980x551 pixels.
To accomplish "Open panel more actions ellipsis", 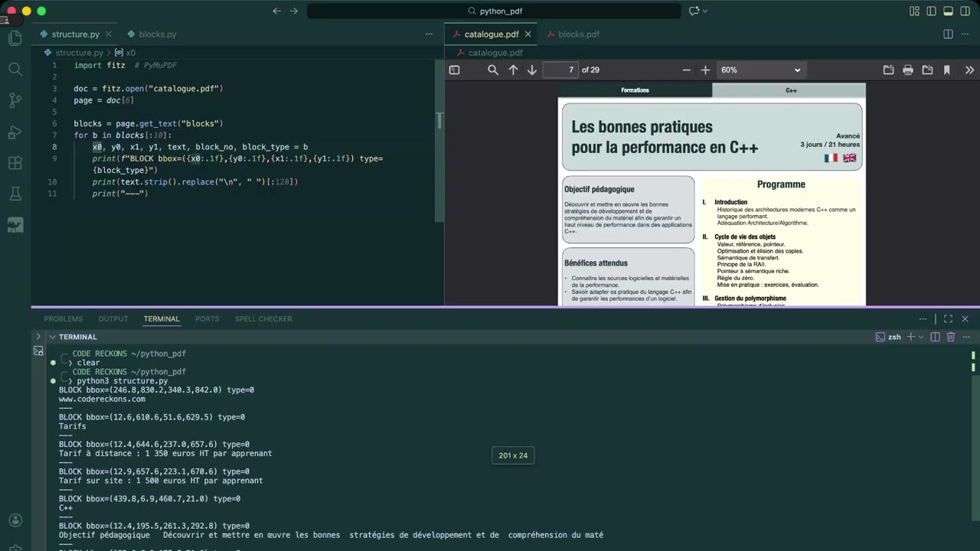I will 923,319.
